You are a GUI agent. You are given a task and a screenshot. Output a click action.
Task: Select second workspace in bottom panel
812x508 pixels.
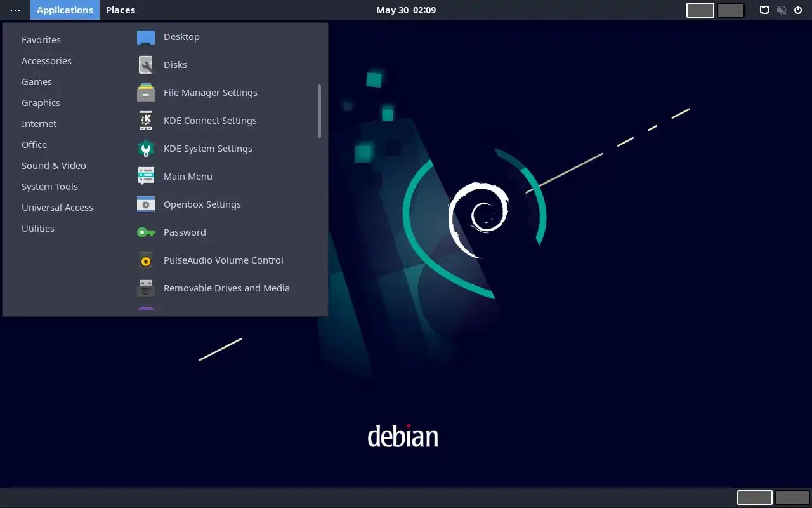click(x=792, y=497)
